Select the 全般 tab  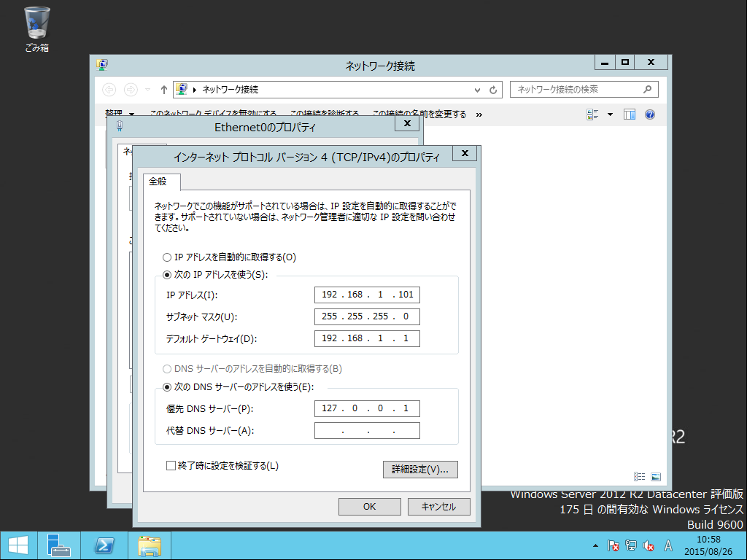pos(158,182)
